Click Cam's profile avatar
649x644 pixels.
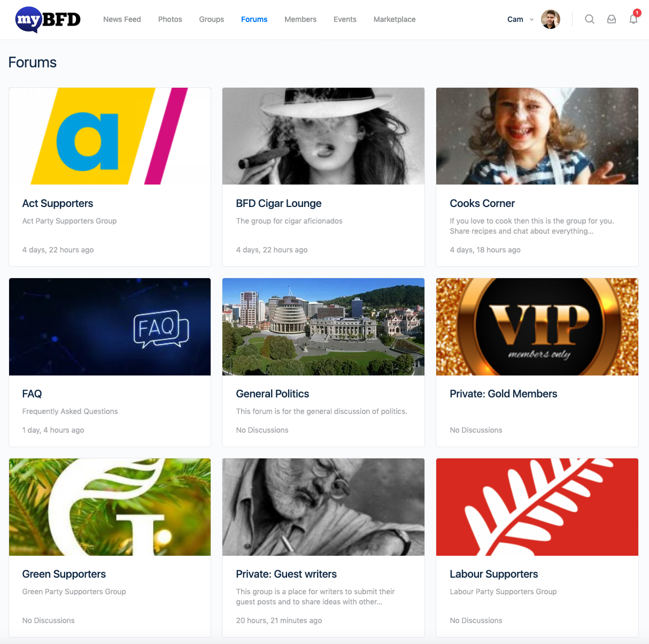coord(551,19)
